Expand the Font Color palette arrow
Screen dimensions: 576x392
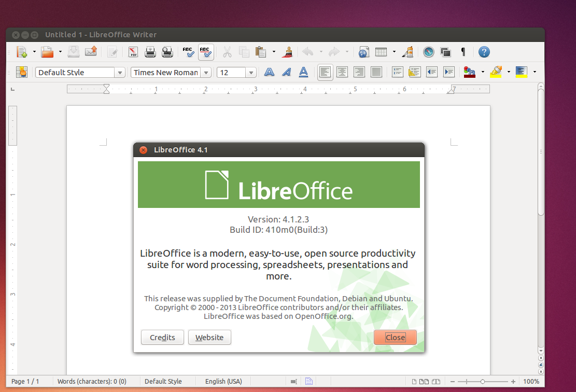pyautogui.click(x=483, y=72)
